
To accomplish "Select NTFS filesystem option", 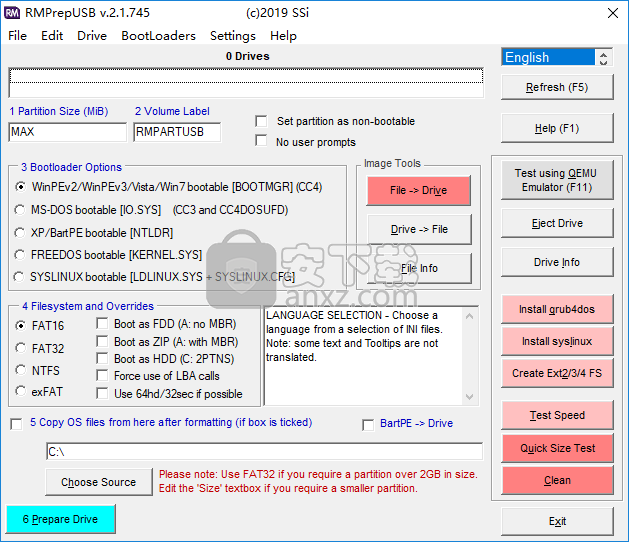I will click(x=20, y=371).
